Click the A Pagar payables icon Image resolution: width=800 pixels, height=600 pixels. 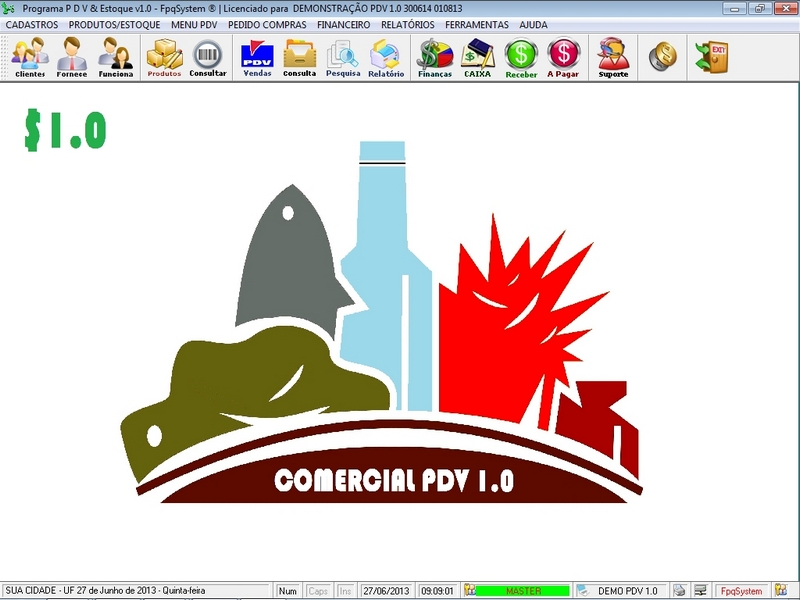tap(563, 57)
